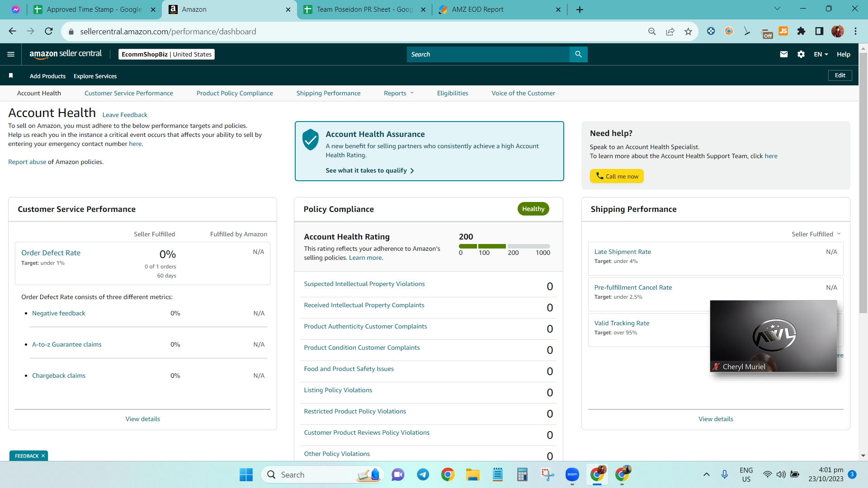Open the settings gear icon
The width and height of the screenshot is (868, 488).
pos(801,54)
